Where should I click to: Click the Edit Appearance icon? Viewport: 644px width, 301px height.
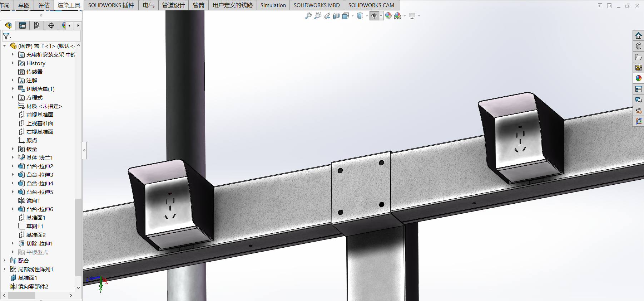point(388,16)
